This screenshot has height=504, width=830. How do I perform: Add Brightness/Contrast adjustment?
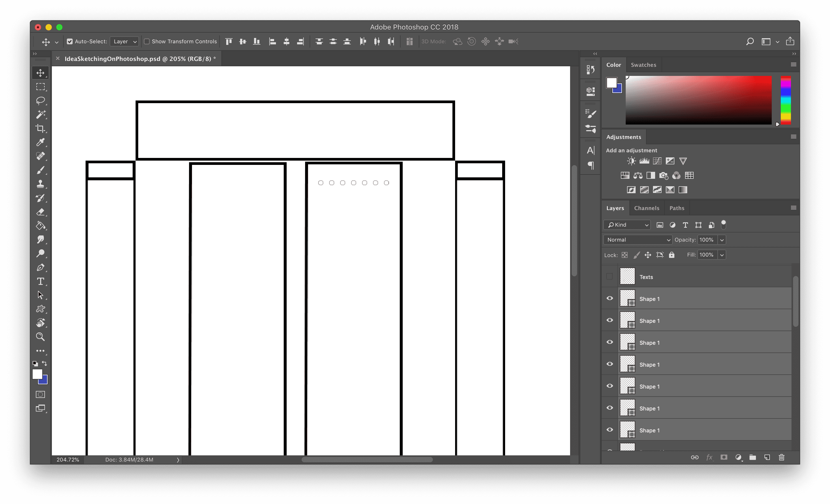click(631, 161)
